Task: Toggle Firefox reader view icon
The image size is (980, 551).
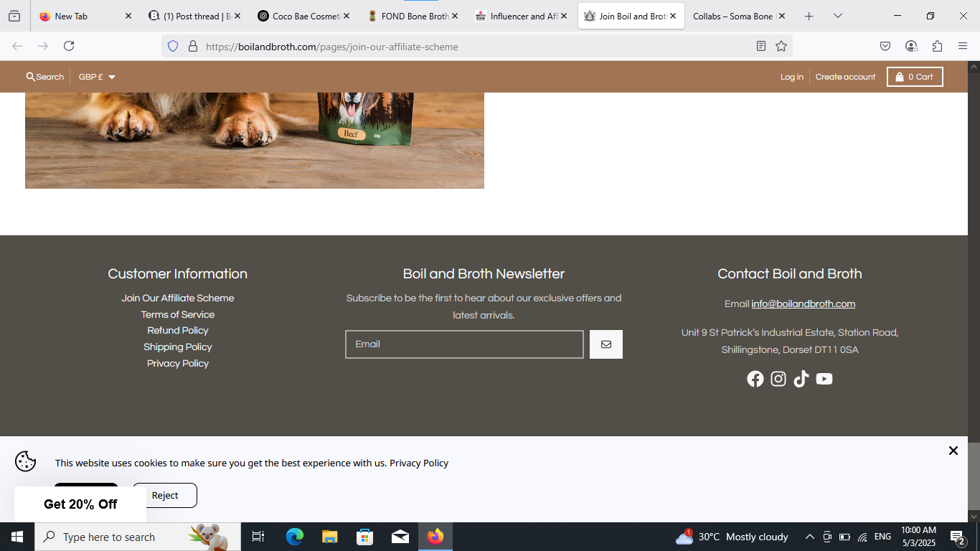Action: (x=761, y=46)
